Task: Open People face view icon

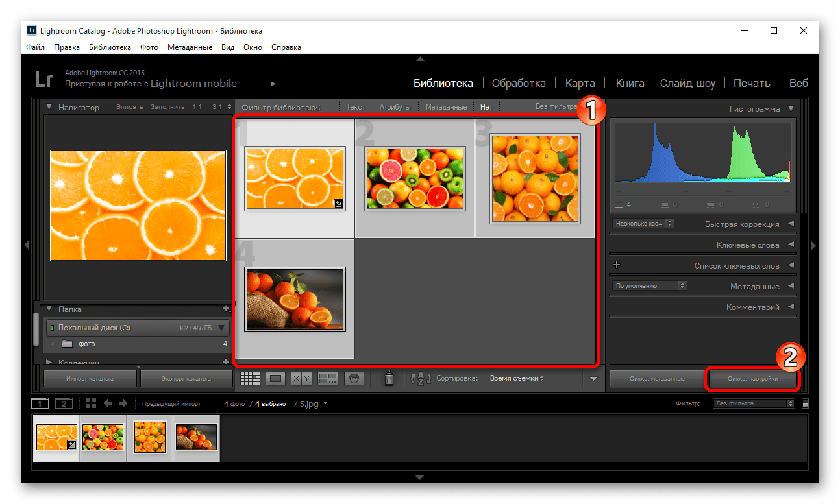Action: click(353, 379)
